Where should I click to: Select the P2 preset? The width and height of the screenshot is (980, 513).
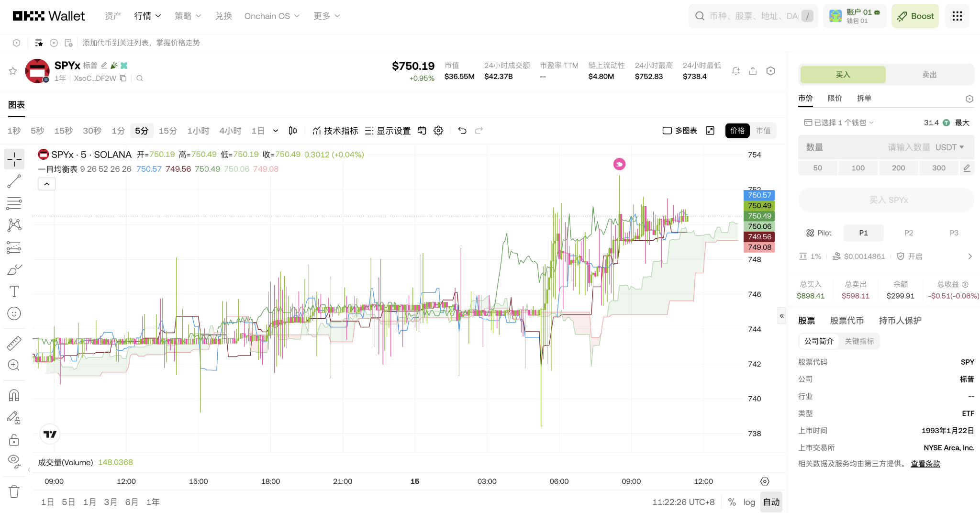point(908,233)
